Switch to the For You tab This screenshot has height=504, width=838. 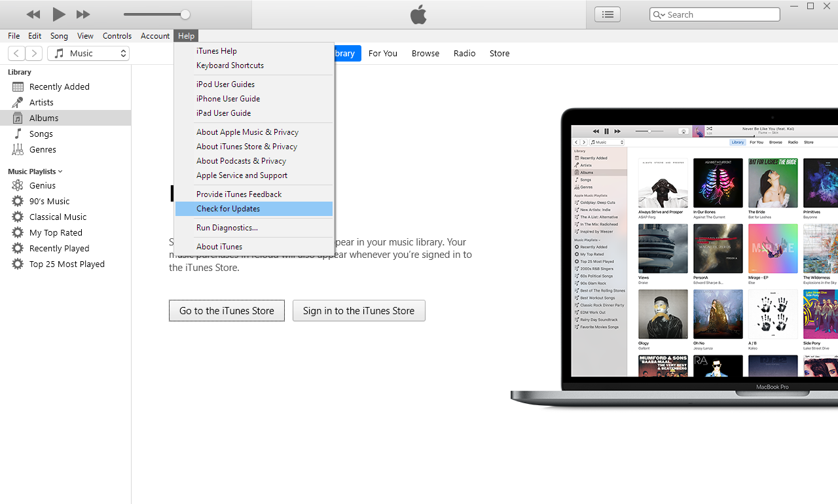click(x=383, y=54)
